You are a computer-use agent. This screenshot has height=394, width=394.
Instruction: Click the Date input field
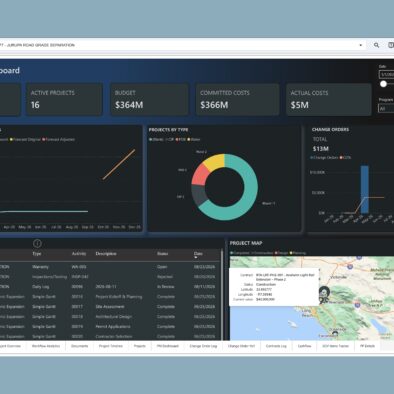coord(387,75)
